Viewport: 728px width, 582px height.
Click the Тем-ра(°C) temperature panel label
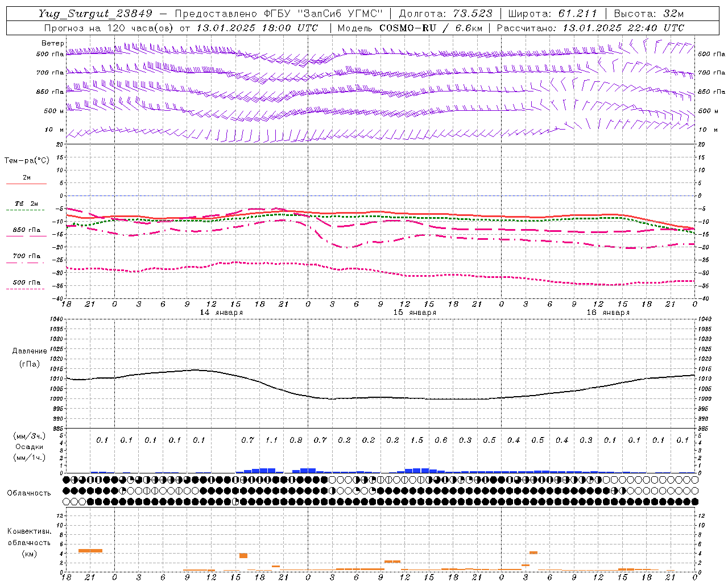(27, 161)
